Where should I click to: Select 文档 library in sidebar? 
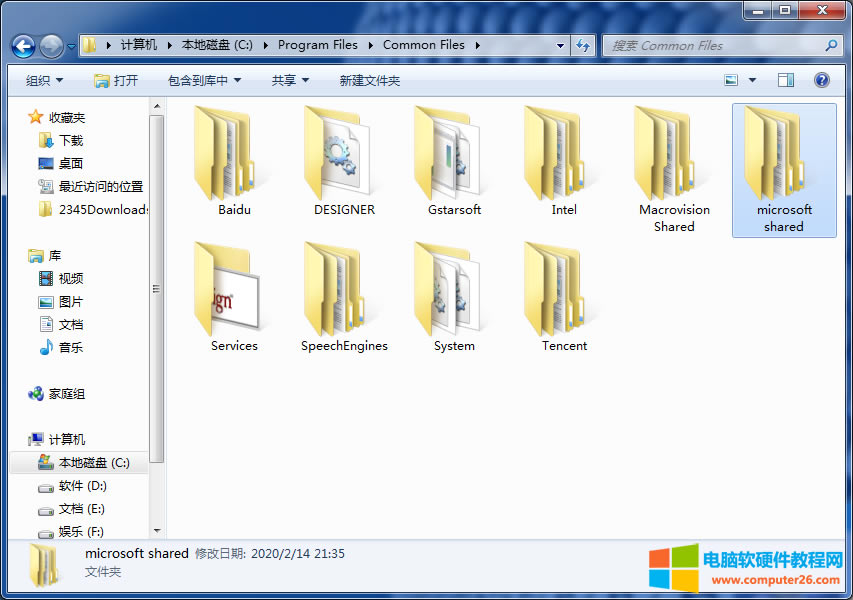click(61, 325)
